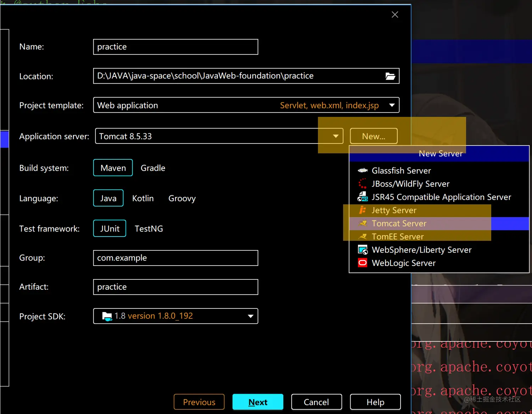Click the JSR45 Compatible Application Server icon

point(363,197)
